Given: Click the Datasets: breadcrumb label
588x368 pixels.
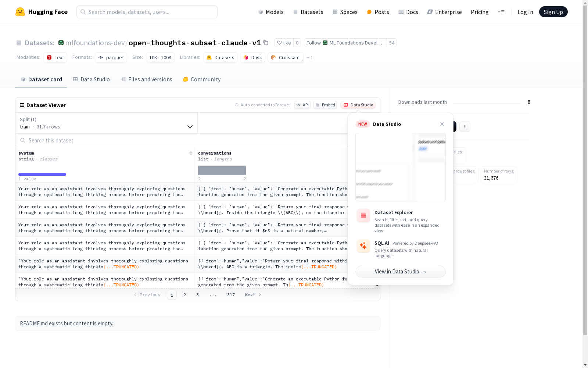Looking at the screenshot, I should (40, 43).
